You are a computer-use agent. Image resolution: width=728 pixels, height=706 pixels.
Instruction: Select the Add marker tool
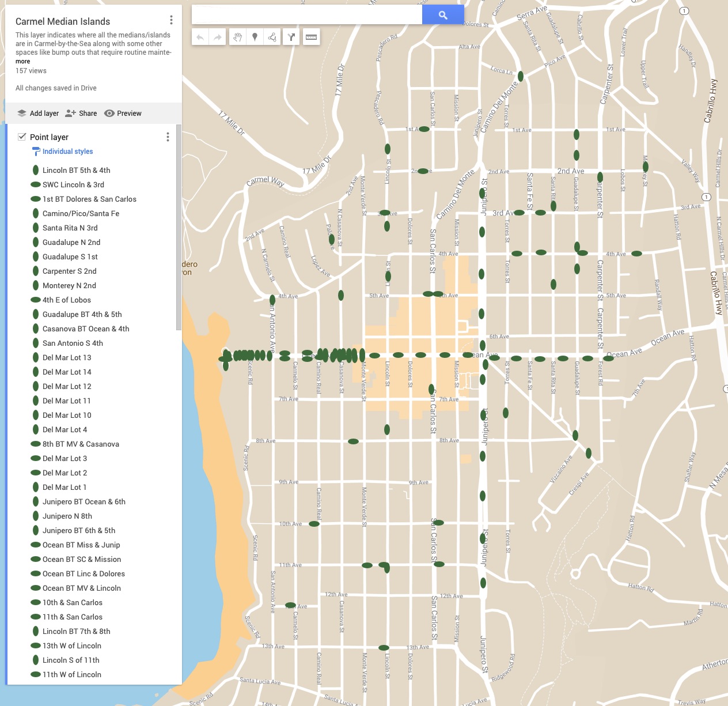point(255,36)
